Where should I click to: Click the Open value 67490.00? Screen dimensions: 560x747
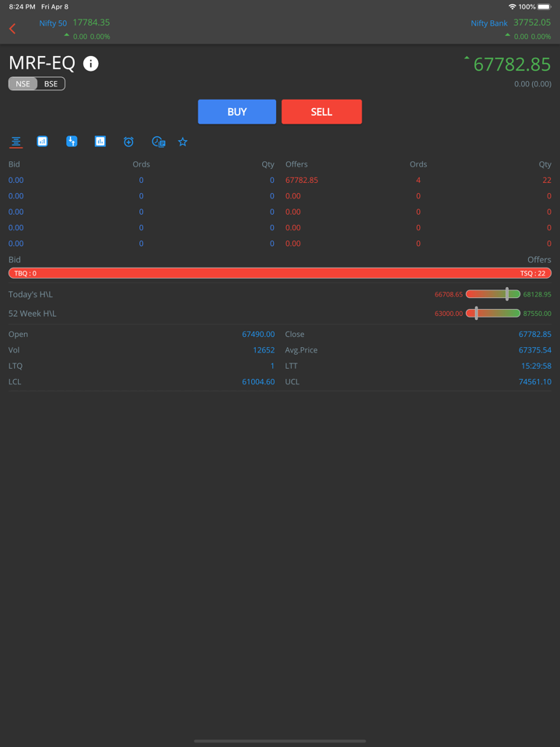(x=258, y=334)
